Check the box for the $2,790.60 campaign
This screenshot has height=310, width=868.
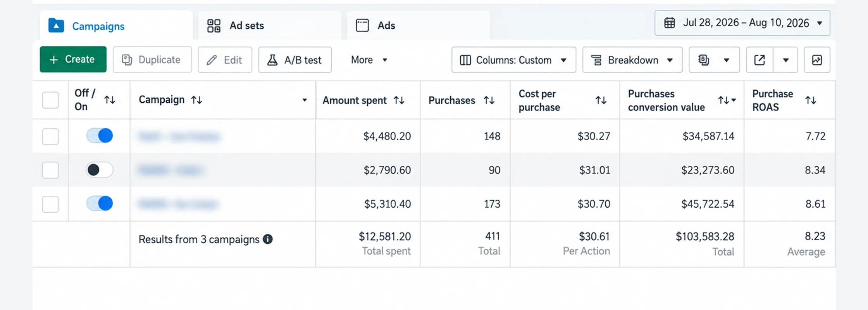click(50, 170)
